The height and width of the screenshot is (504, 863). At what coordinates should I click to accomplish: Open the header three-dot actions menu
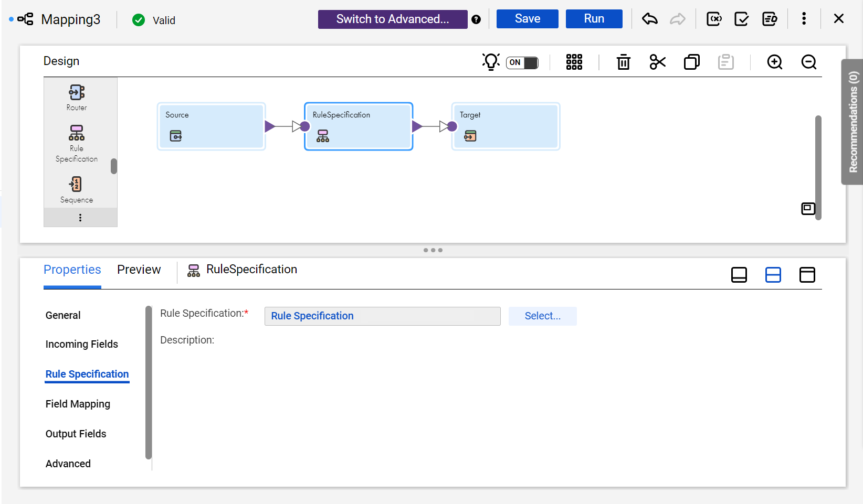tap(804, 19)
